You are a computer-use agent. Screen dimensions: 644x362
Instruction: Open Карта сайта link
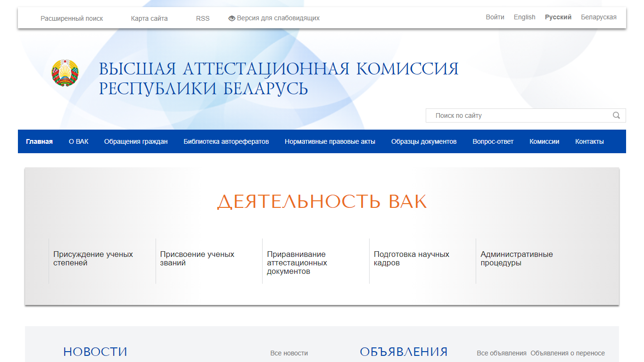[x=149, y=18]
